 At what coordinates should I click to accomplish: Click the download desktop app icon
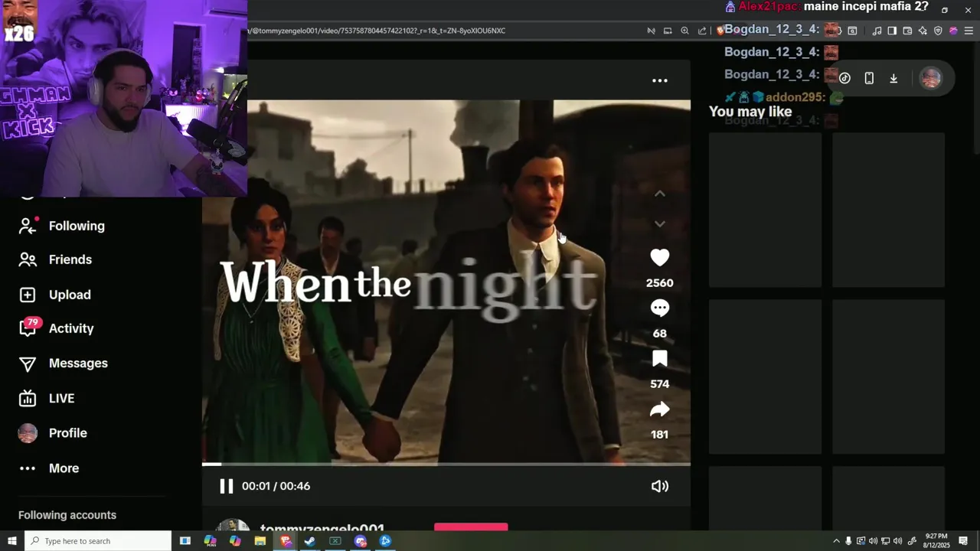tap(893, 78)
